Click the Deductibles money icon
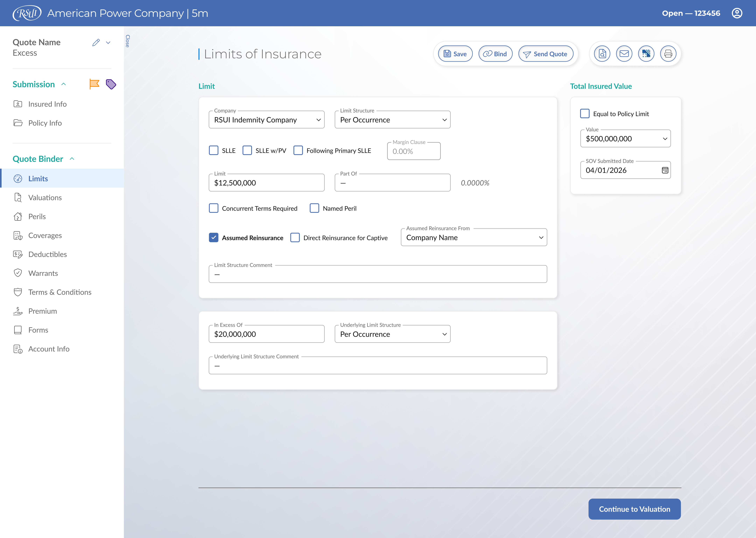Viewport: 756px width, 538px height. 18,254
